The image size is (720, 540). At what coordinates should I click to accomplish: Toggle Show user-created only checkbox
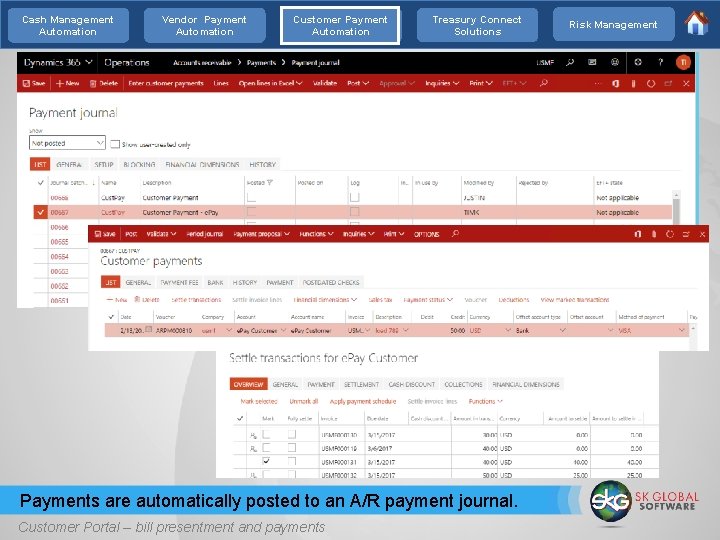point(115,144)
